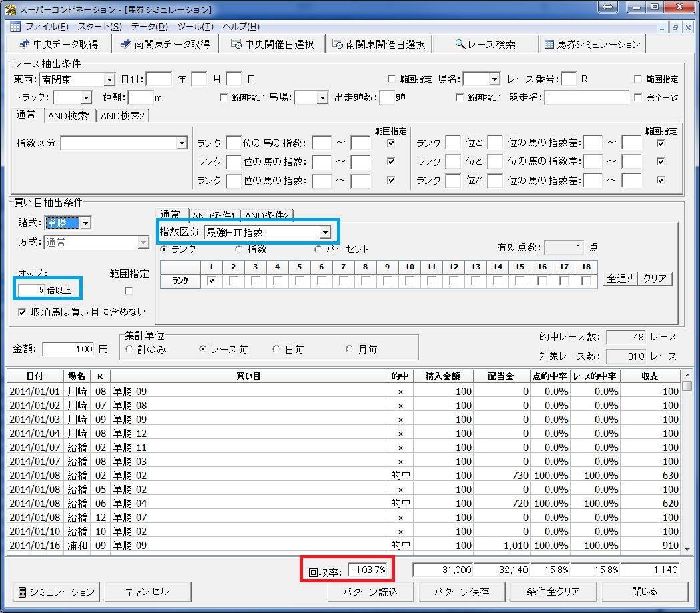Click the 南関東開催日選択 calendar icon
Screen dimensions: 700x613
tap(338, 44)
